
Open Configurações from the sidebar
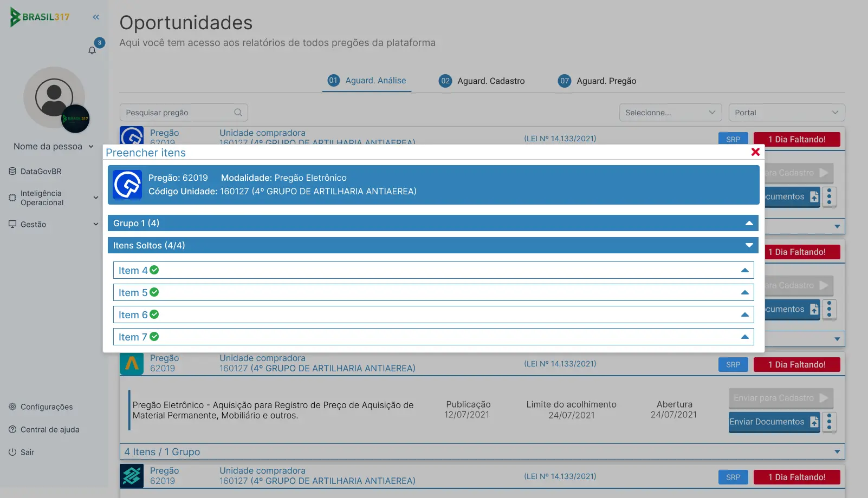coord(46,407)
